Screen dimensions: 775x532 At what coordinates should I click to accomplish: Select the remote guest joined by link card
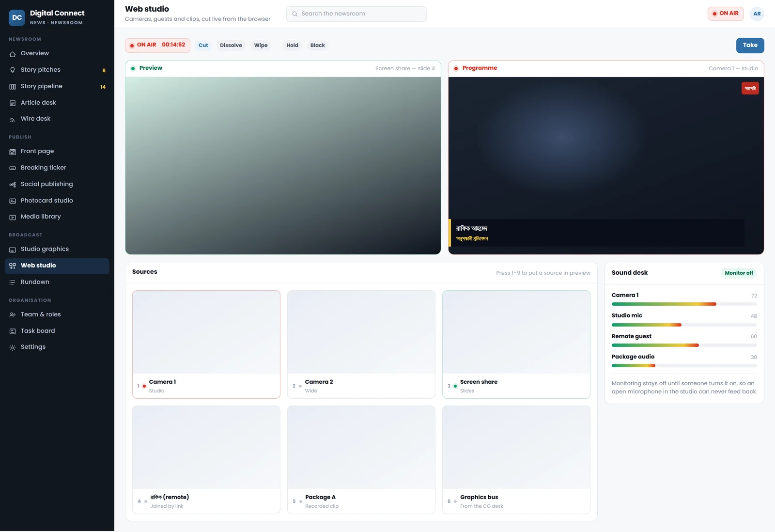[x=206, y=460]
